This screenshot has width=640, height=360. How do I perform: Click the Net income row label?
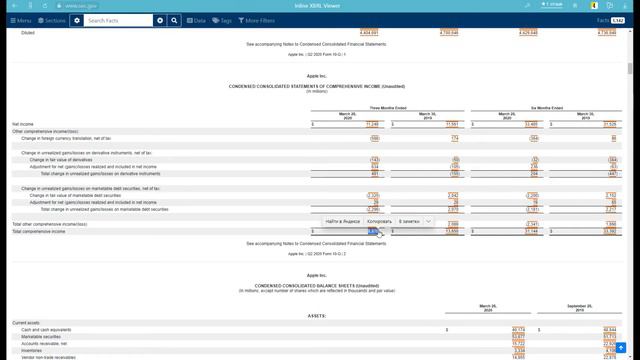coord(23,124)
